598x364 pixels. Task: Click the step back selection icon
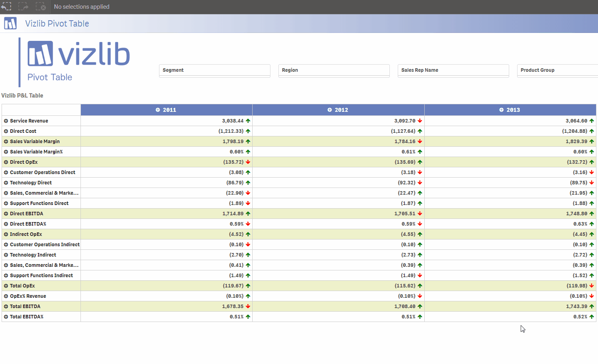coord(6,7)
